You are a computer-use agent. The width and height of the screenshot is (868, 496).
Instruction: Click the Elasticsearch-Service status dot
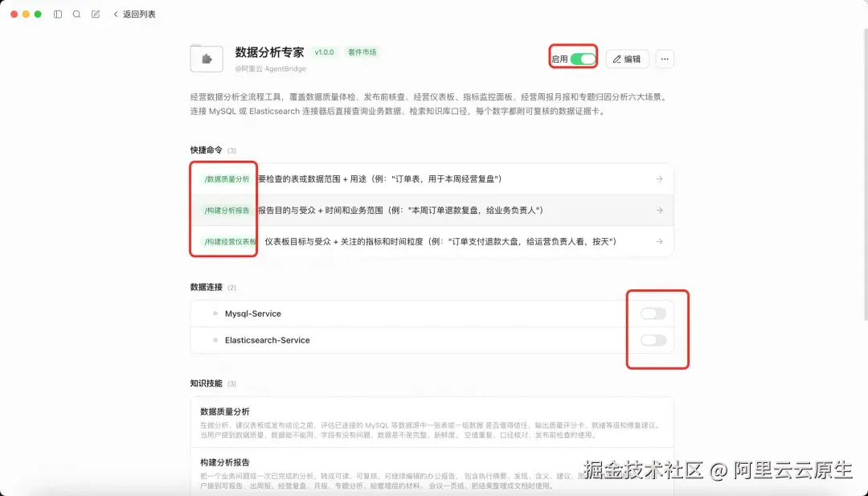215,340
